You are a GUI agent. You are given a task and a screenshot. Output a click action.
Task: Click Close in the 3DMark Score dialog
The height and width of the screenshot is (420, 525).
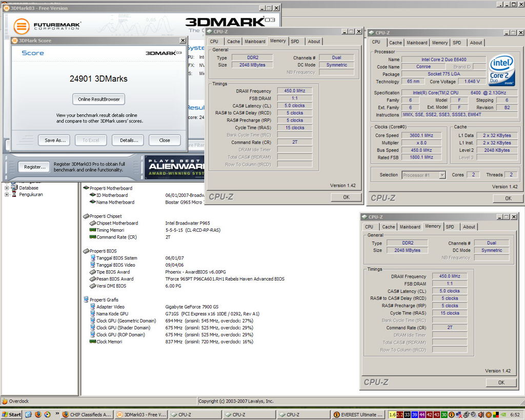165,141
